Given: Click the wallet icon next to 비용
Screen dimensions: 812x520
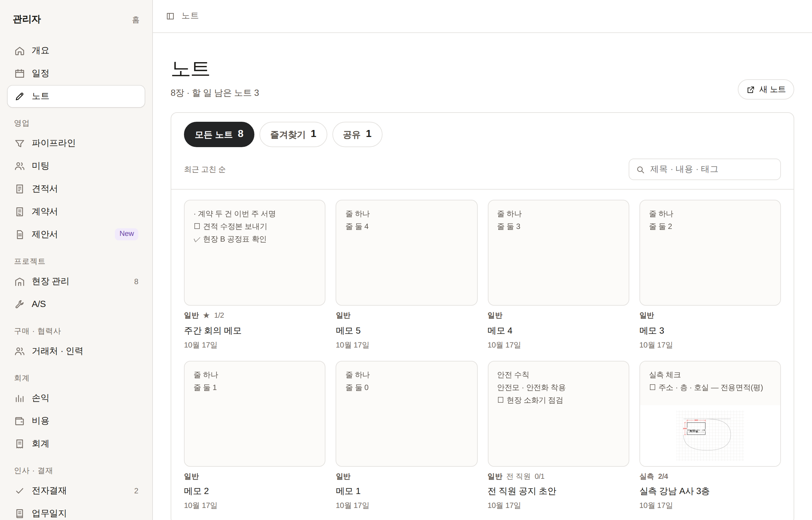Looking at the screenshot, I should 20,421.
